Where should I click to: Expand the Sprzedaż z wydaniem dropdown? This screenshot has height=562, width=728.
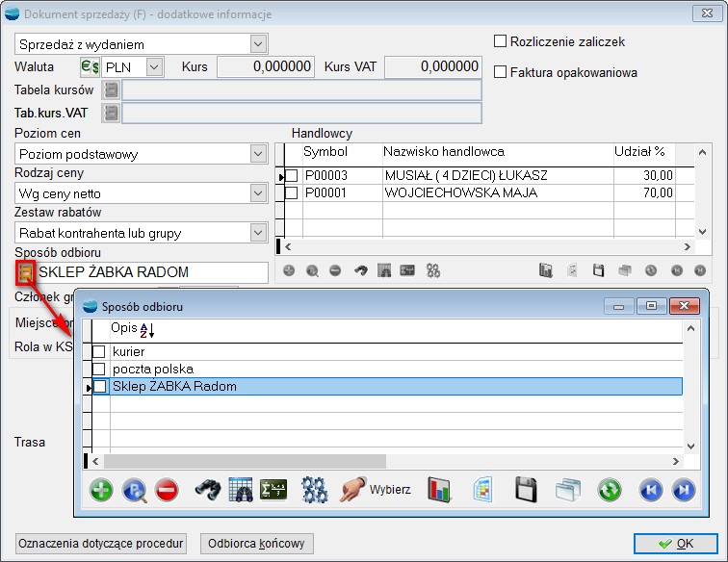coord(257,44)
